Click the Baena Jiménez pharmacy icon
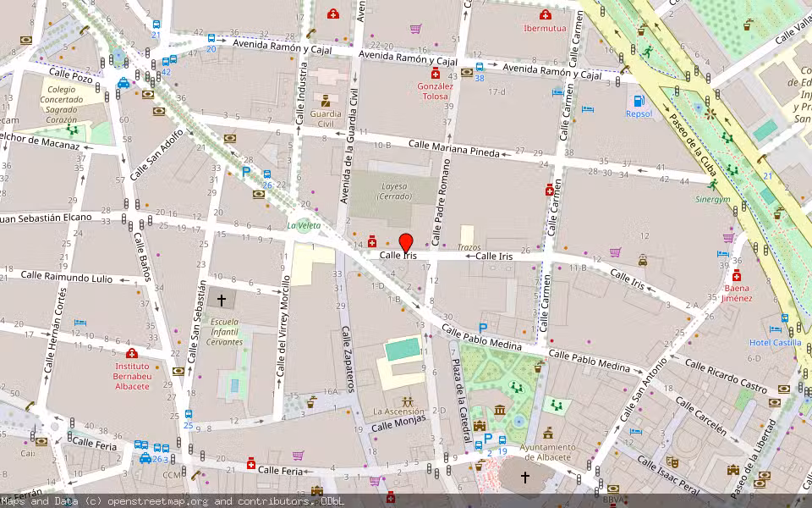The width and height of the screenshot is (812, 508). (x=737, y=274)
